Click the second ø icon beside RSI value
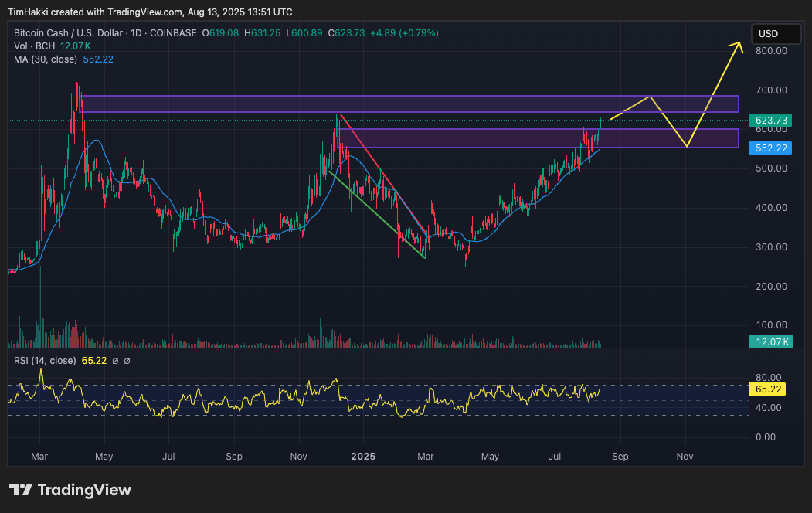 click(x=127, y=361)
